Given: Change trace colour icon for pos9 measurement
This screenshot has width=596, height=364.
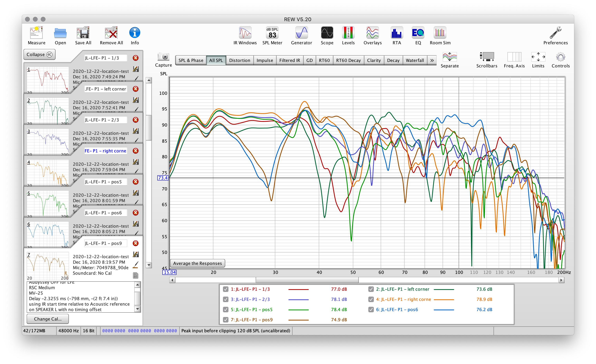Looking at the screenshot, I should click(x=136, y=265).
